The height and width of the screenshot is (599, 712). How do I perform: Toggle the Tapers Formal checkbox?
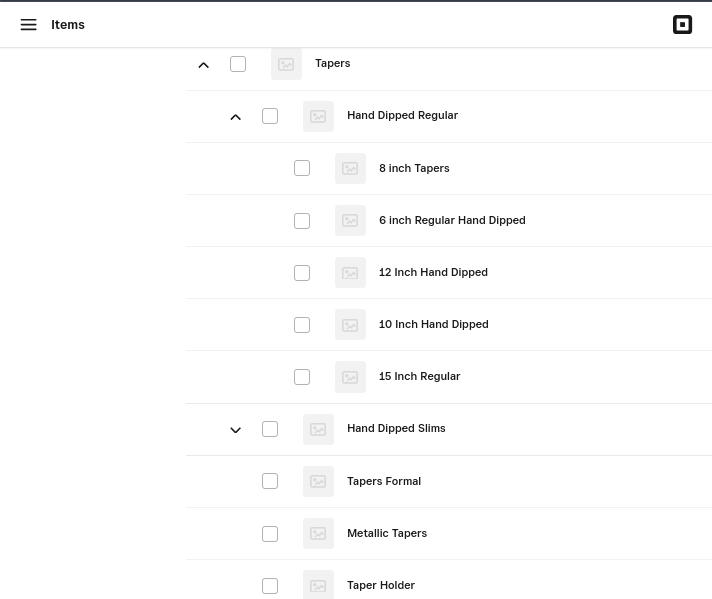270,481
